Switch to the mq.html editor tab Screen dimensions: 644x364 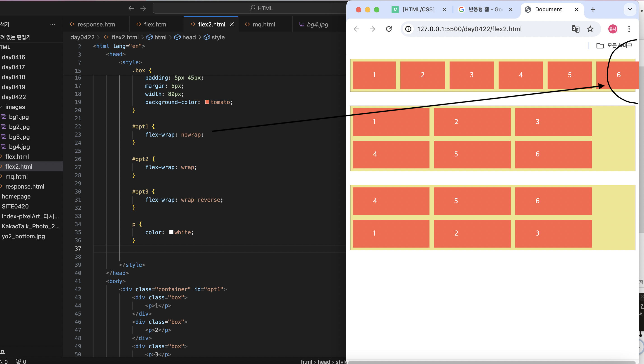pyautogui.click(x=264, y=24)
